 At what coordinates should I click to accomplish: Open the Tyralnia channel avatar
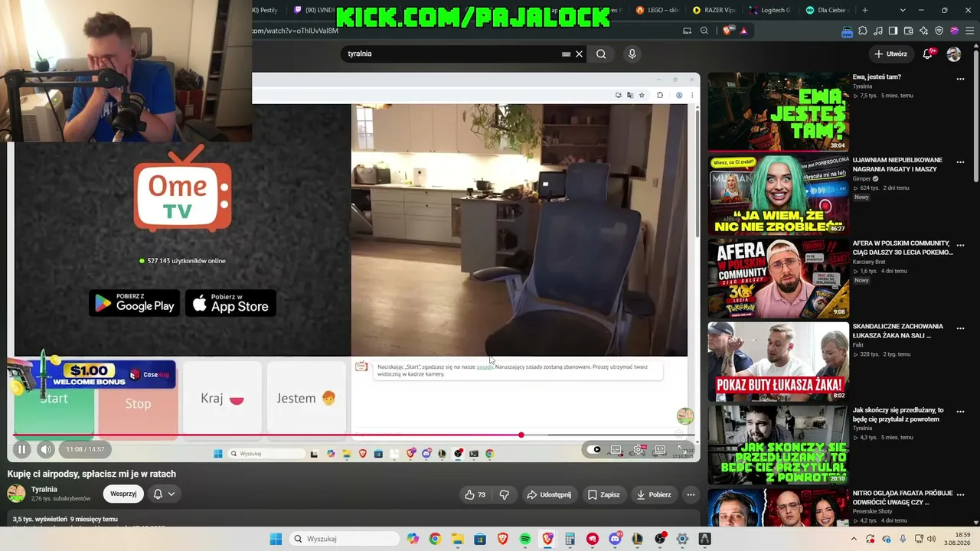[16, 494]
